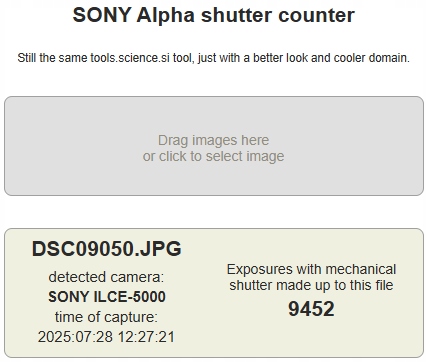Image resolution: width=427 pixels, height=362 pixels.
Task: Click "Exposures with mechanical" text line
Action: (311, 269)
